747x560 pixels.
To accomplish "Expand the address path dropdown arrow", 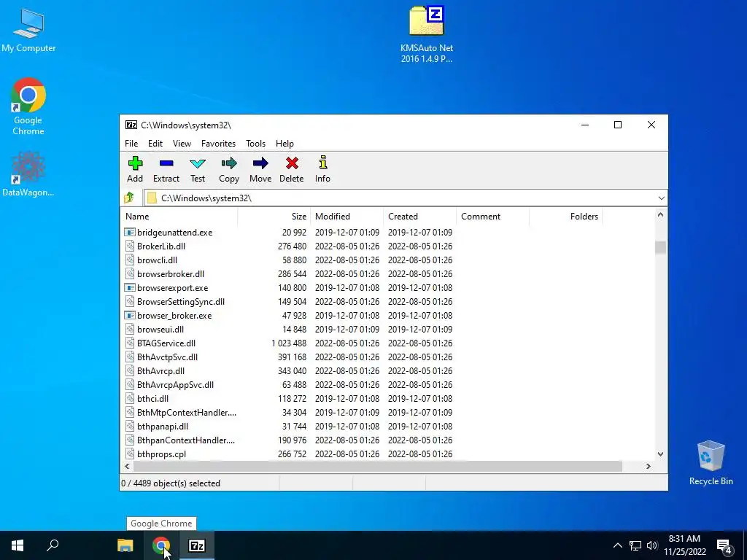I will 661,198.
